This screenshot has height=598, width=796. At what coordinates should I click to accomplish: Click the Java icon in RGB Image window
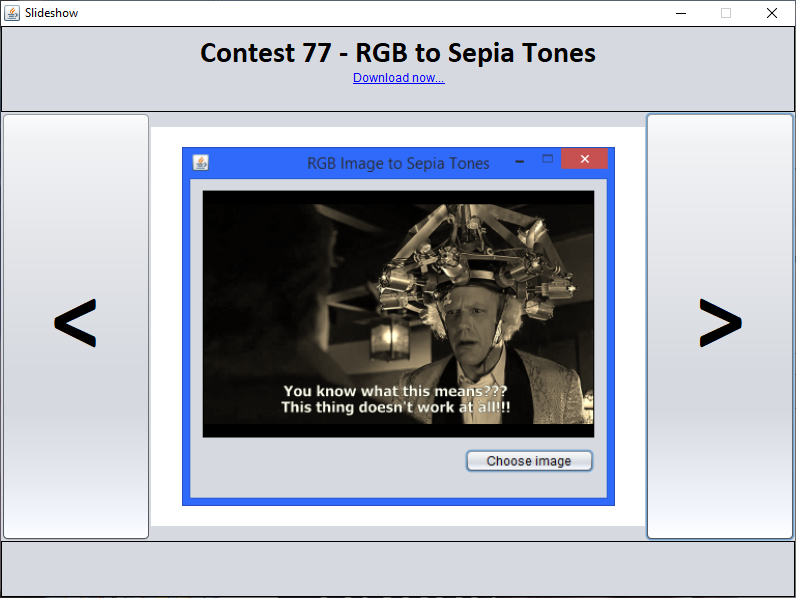click(201, 162)
